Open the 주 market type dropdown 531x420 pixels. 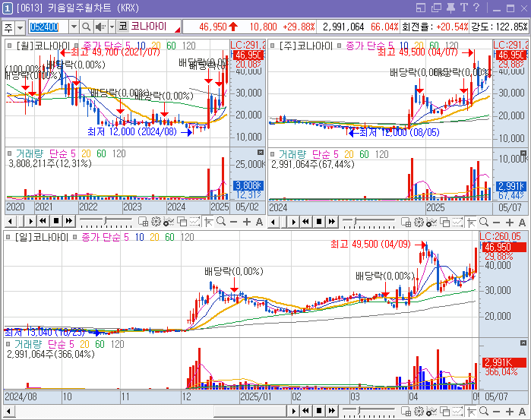20,27
